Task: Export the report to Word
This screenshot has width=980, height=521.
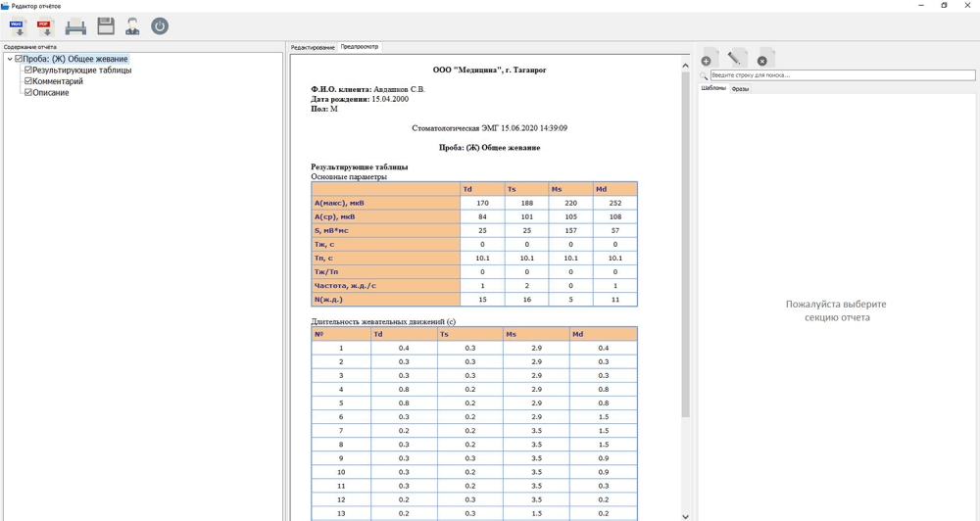Action: coord(18,26)
